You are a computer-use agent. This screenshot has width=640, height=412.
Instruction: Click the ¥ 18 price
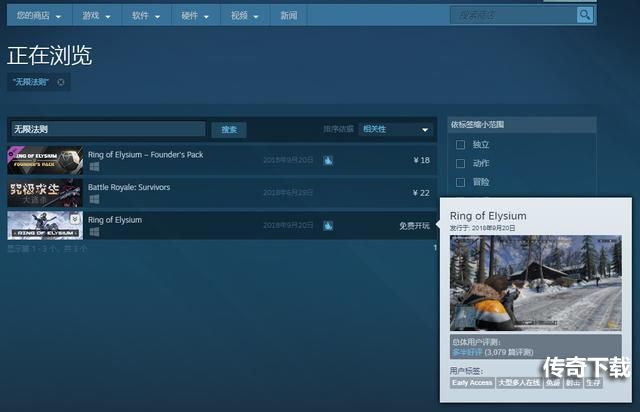[x=422, y=160]
